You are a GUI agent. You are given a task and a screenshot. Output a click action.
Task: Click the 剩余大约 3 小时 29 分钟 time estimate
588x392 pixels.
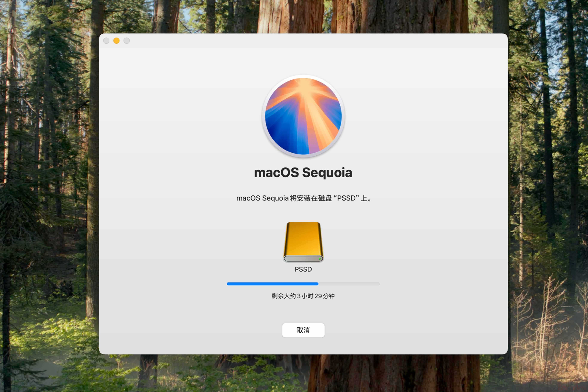point(303,296)
